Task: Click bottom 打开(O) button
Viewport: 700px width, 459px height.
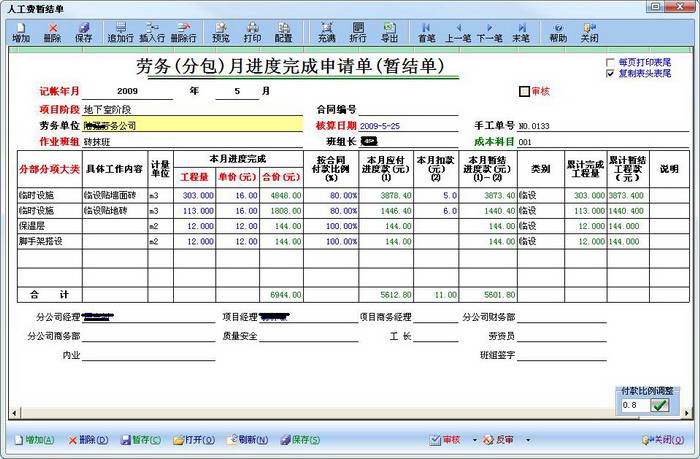Action: click(194, 440)
